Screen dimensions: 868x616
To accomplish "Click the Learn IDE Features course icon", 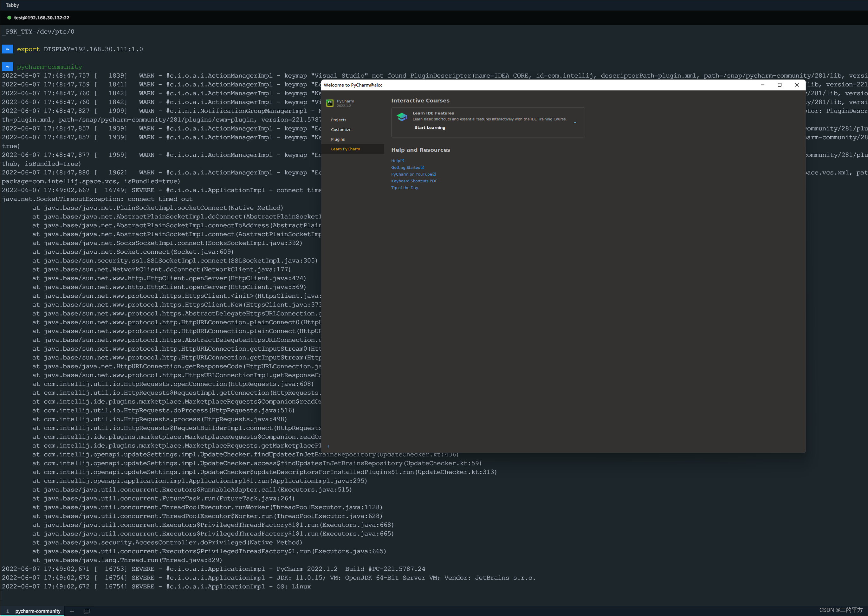I will coord(402,117).
